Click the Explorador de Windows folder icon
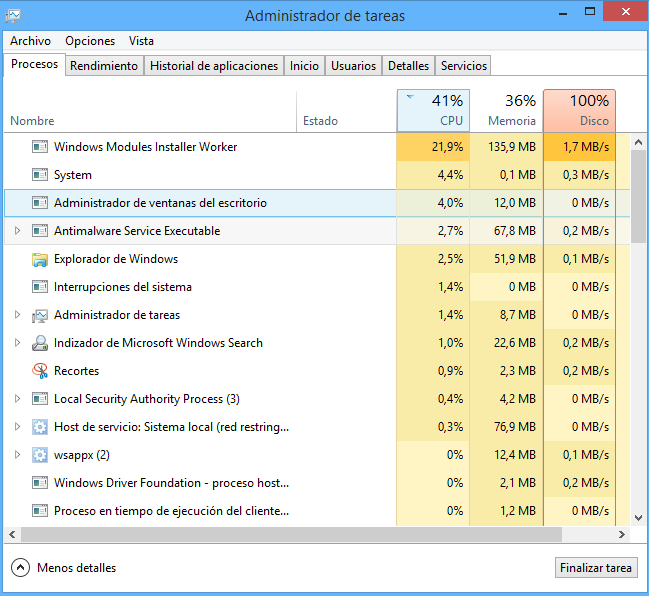The image size is (649, 596). point(40,259)
